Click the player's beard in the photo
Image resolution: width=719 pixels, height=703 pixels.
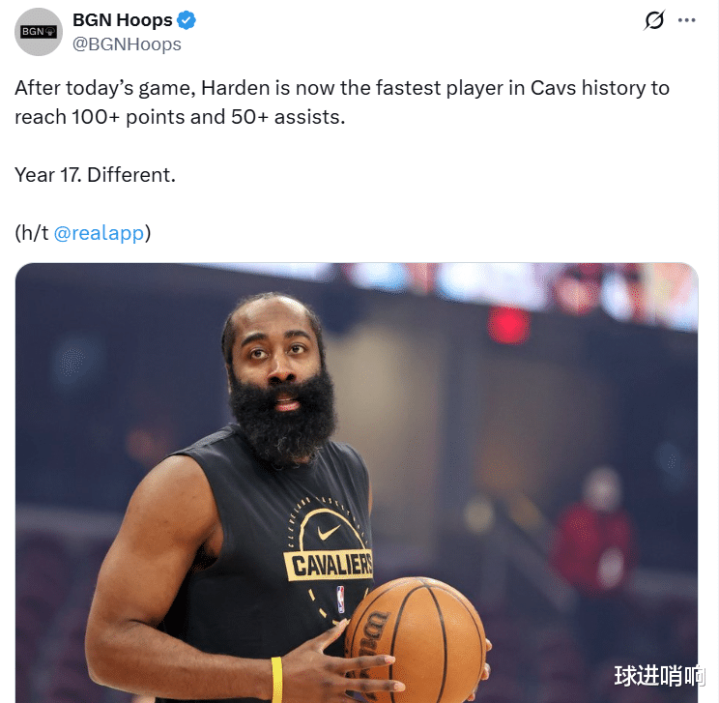coord(282,415)
